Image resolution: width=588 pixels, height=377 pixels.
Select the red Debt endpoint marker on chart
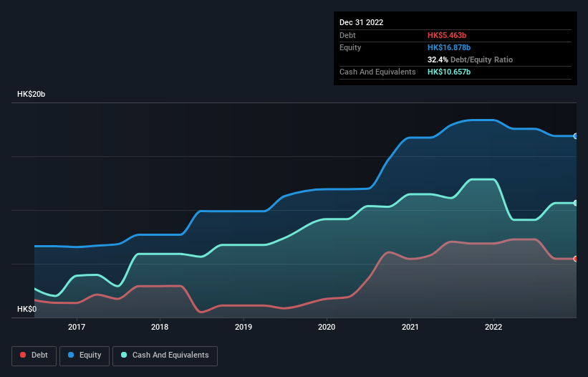point(576,259)
